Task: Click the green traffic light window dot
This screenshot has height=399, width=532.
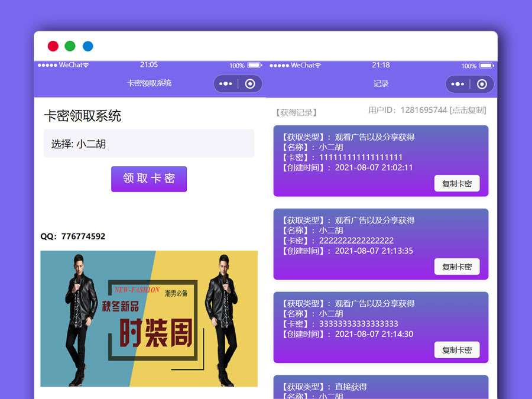Action: pyautogui.click(x=70, y=46)
